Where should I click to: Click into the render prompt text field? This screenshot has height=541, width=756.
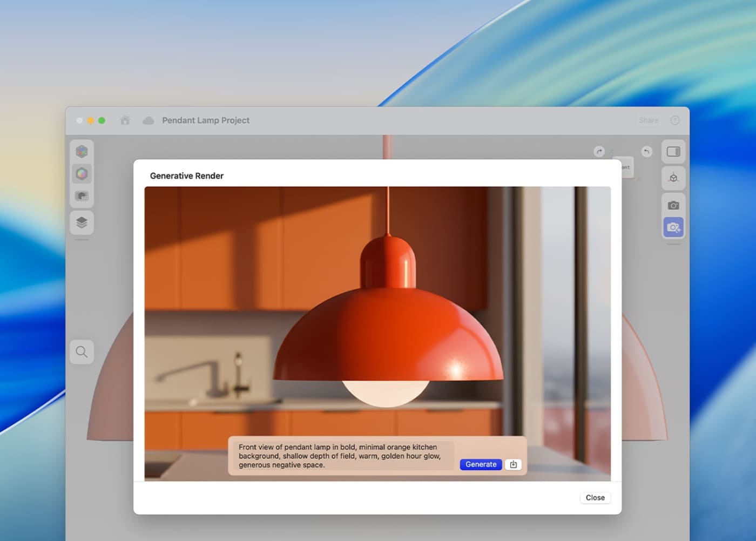coord(340,456)
